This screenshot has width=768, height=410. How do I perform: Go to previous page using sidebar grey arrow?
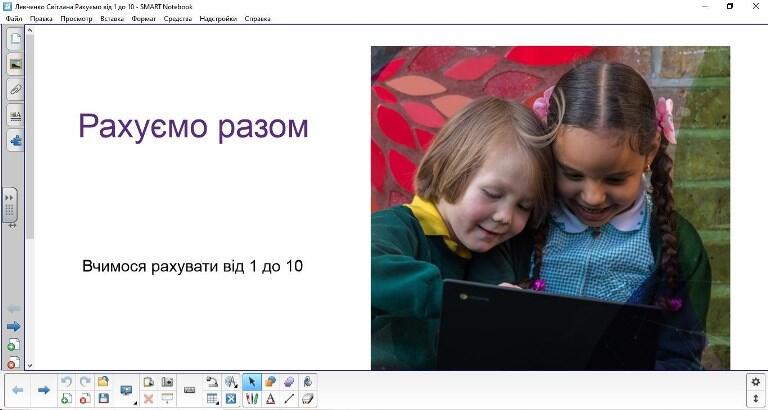[14, 309]
